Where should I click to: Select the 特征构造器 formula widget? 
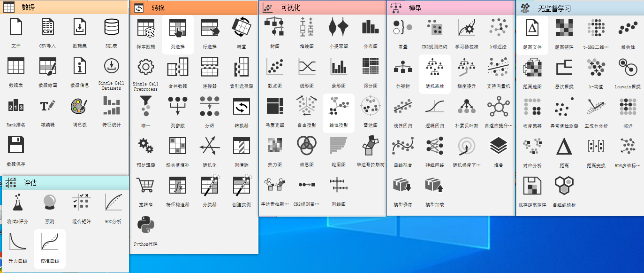pyautogui.click(x=178, y=185)
